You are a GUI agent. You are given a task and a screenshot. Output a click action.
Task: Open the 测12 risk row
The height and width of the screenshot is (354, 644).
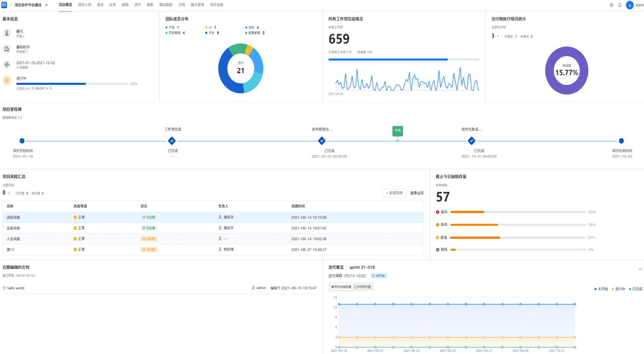click(x=213, y=249)
